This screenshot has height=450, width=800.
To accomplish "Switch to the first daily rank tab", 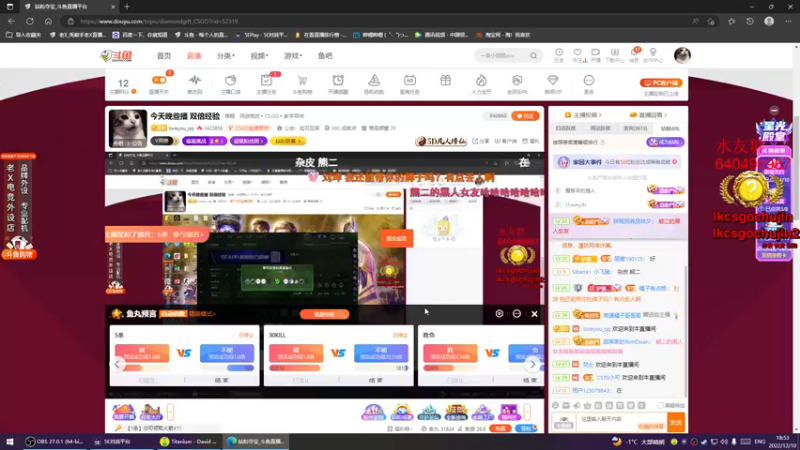I will click(x=565, y=129).
